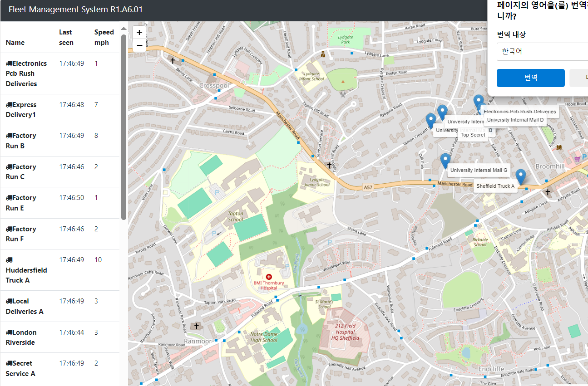Viewport: 588px width, 386px height.
Task: Zoom in the map with the plus button
Action: click(139, 32)
